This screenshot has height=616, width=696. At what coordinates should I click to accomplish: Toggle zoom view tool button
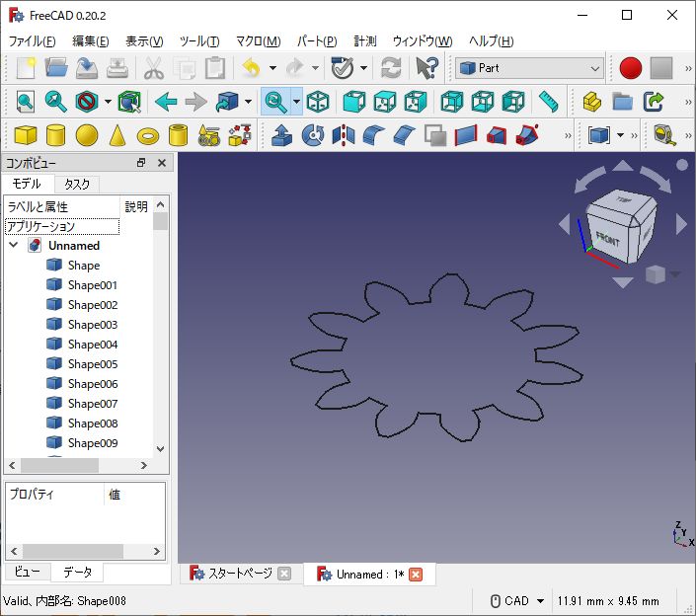(x=275, y=102)
